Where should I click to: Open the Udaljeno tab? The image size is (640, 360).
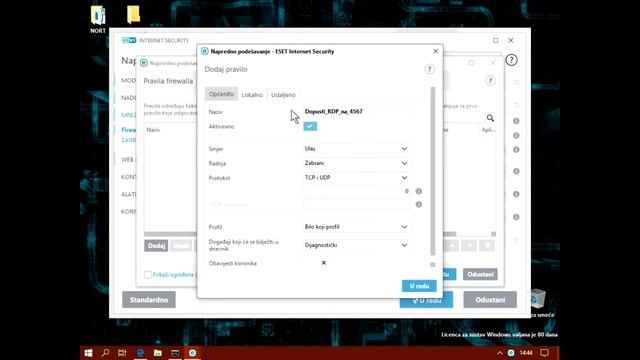283,94
